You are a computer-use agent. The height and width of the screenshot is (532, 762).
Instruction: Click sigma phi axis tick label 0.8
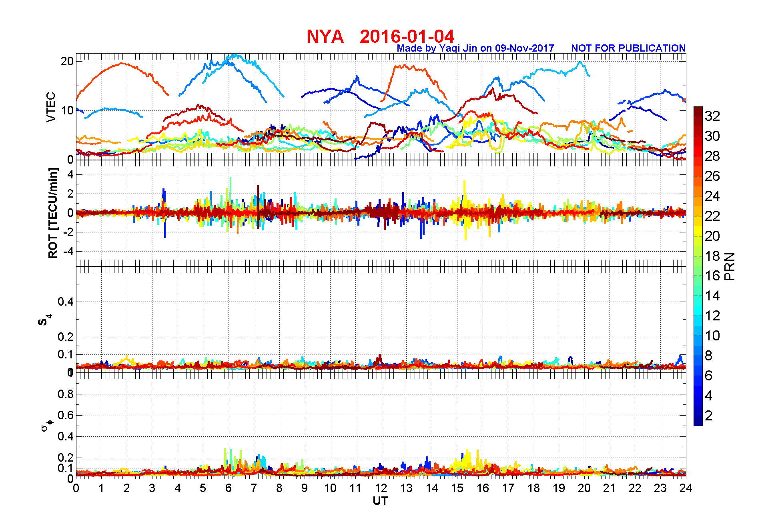pyautogui.click(x=66, y=394)
